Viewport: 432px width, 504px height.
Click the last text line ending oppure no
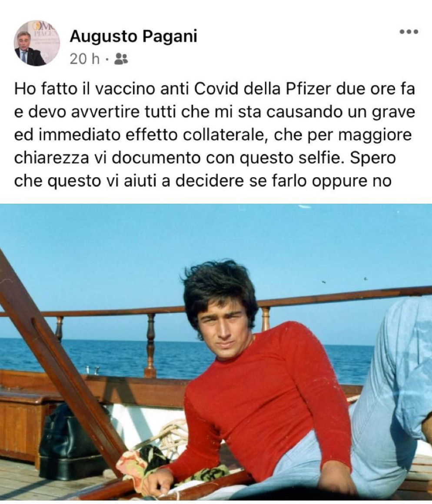[203, 181]
